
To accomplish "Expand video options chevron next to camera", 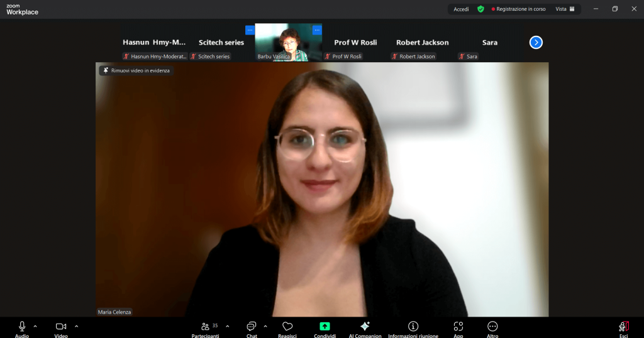I will 77,326.
